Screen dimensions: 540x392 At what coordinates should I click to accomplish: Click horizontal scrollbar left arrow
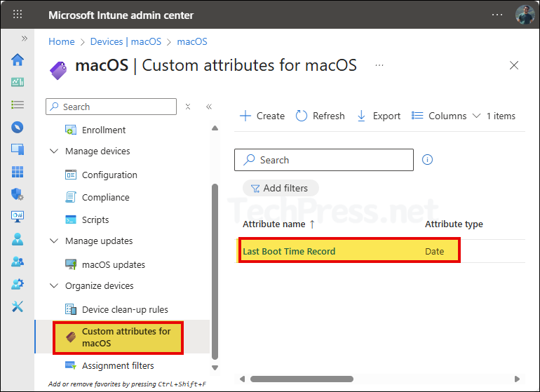pyautogui.click(x=242, y=379)
